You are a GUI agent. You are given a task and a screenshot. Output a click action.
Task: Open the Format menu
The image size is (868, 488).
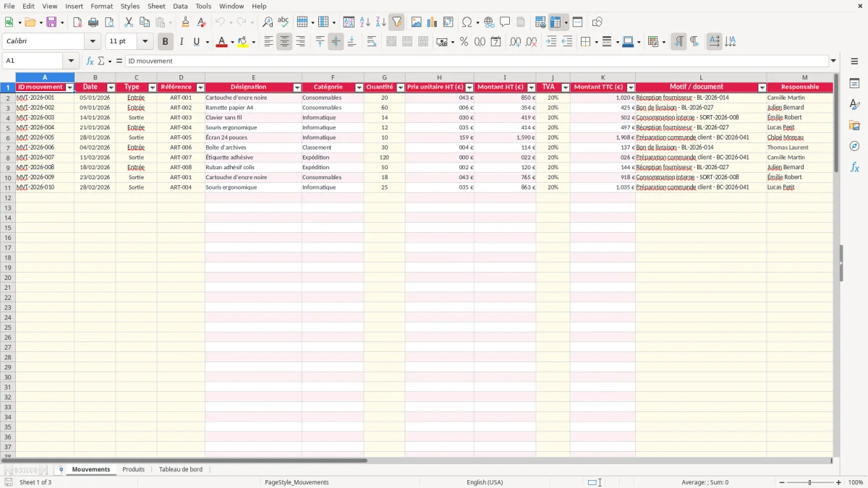[101, 6]
